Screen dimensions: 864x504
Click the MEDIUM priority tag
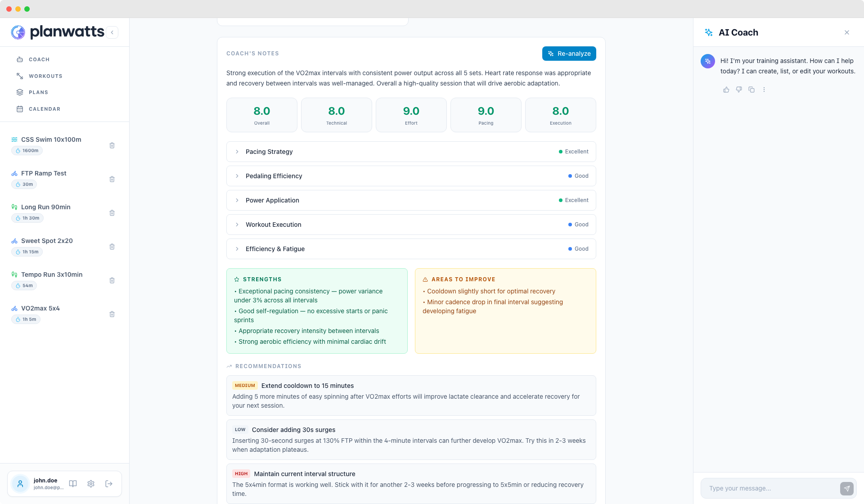coord(245,386)
